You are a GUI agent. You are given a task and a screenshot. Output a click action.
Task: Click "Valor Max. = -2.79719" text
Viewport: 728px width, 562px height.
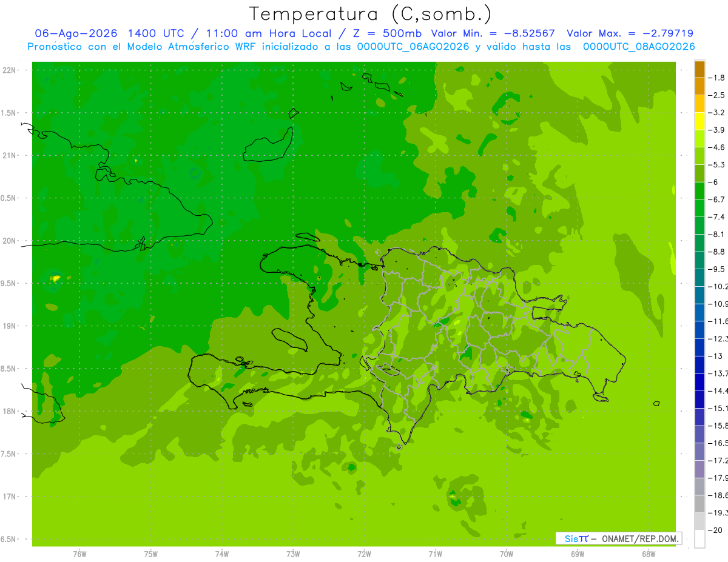630,33
